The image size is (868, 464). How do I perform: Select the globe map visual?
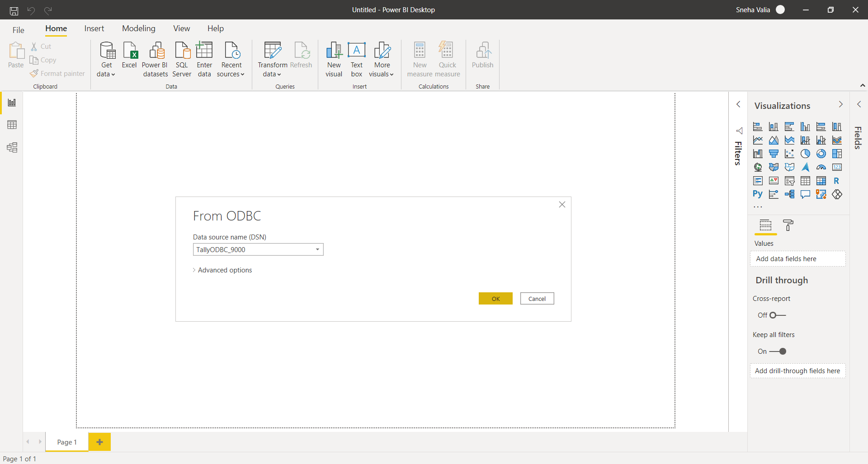pos(758,168)
